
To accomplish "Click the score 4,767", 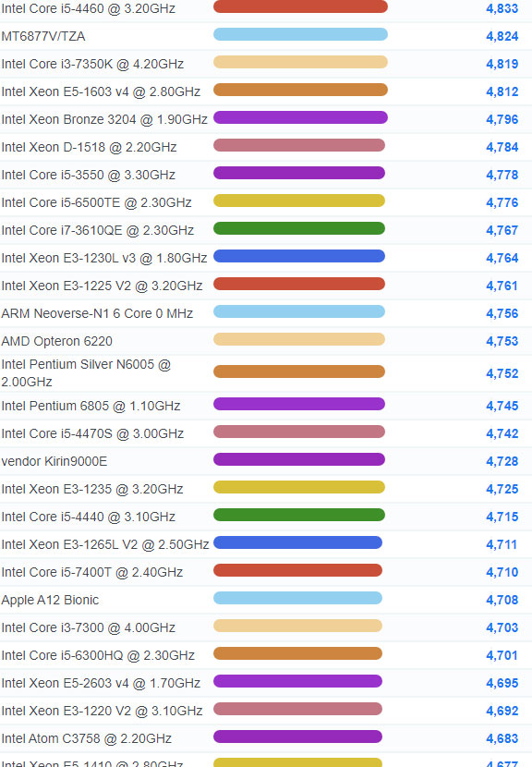I will coord(502,230).
